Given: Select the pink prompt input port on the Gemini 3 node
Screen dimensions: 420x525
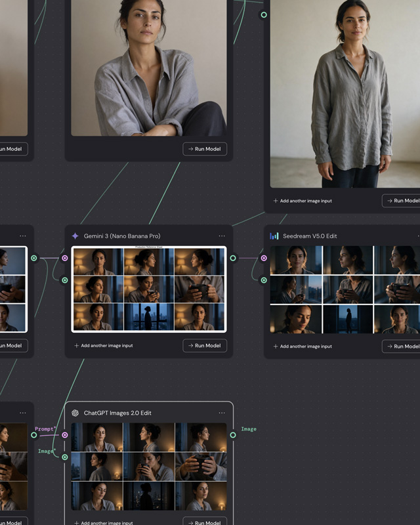Looking at the screenshot, I should click(x=65, y=258).
